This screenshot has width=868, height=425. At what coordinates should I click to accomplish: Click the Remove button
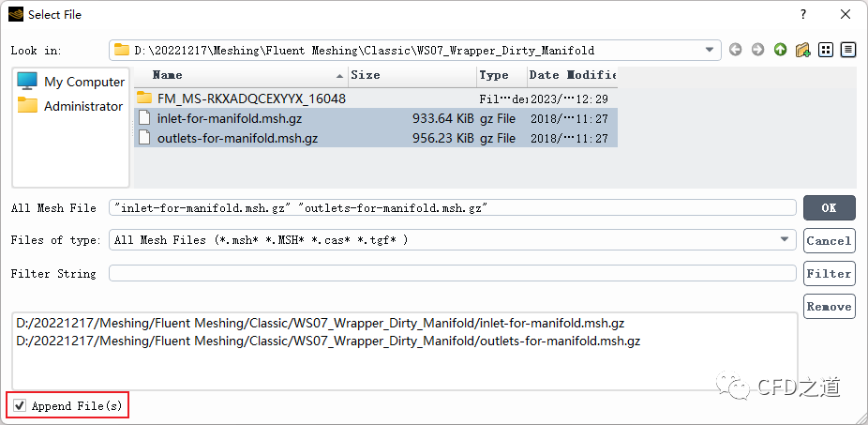[829, 307]
